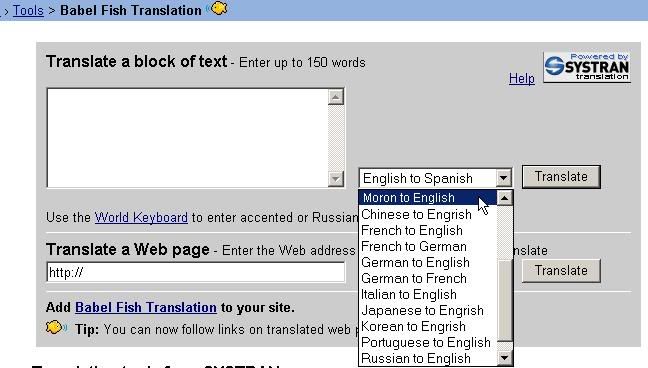Click the fish icon beside Tip

tap(56, 328)
